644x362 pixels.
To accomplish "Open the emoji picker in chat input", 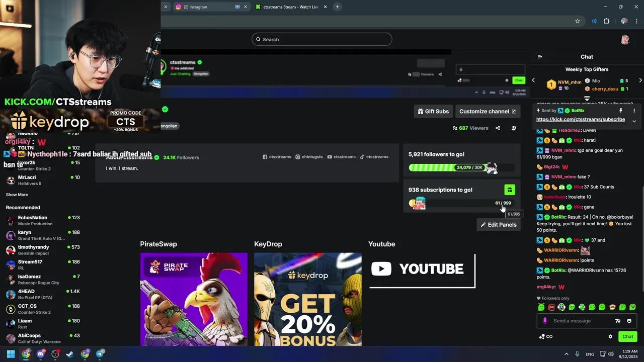I will [629, 321].
